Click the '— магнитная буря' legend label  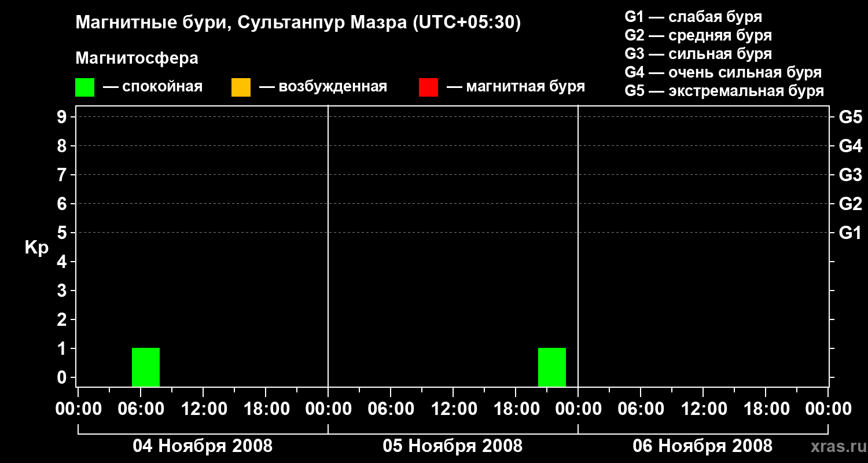click(516, 87)
